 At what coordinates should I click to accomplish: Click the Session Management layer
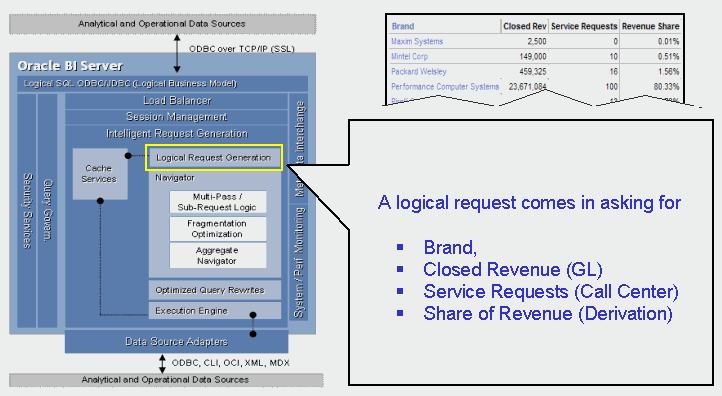coord(176,117)
